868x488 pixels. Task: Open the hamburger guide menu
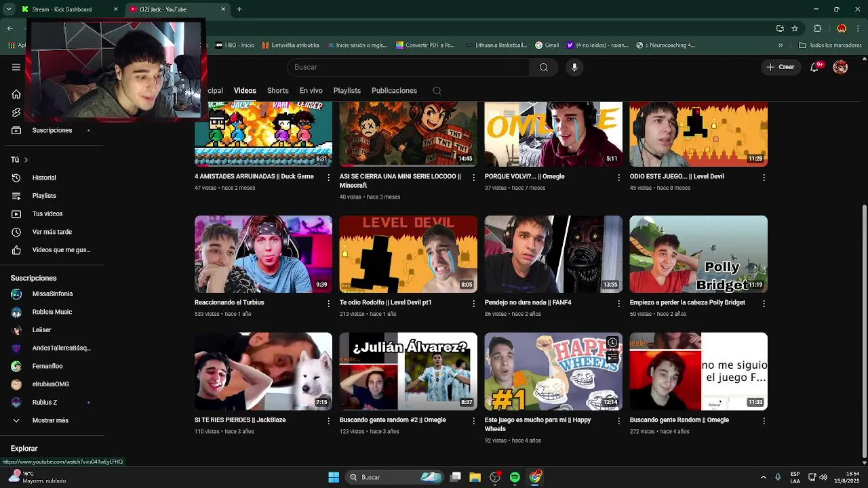pyautogui.click(x=16, y=67)
